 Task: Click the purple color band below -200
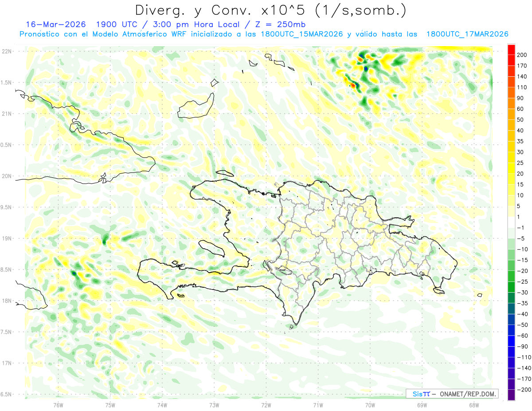coord(511,395)
